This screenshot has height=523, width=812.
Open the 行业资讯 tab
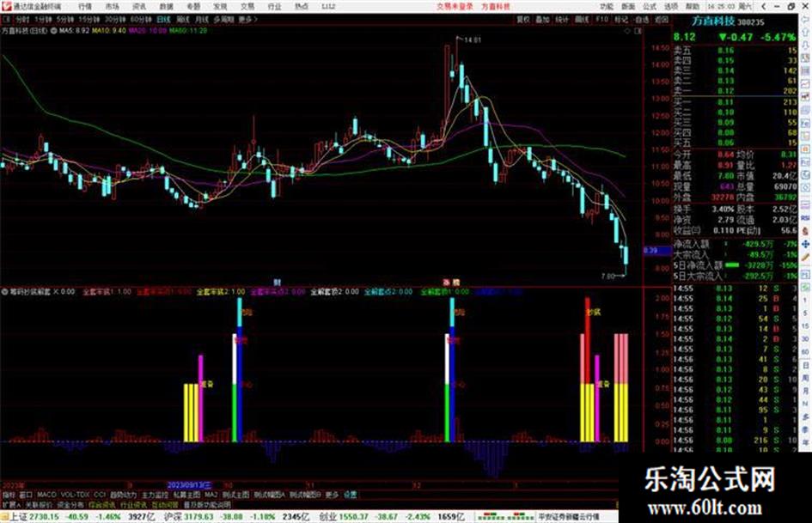133,505
